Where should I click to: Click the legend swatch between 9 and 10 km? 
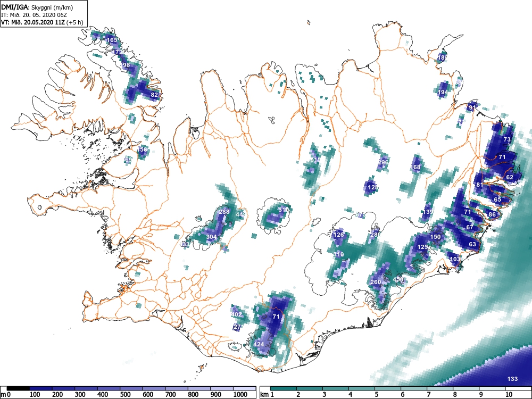click(492, 388)
